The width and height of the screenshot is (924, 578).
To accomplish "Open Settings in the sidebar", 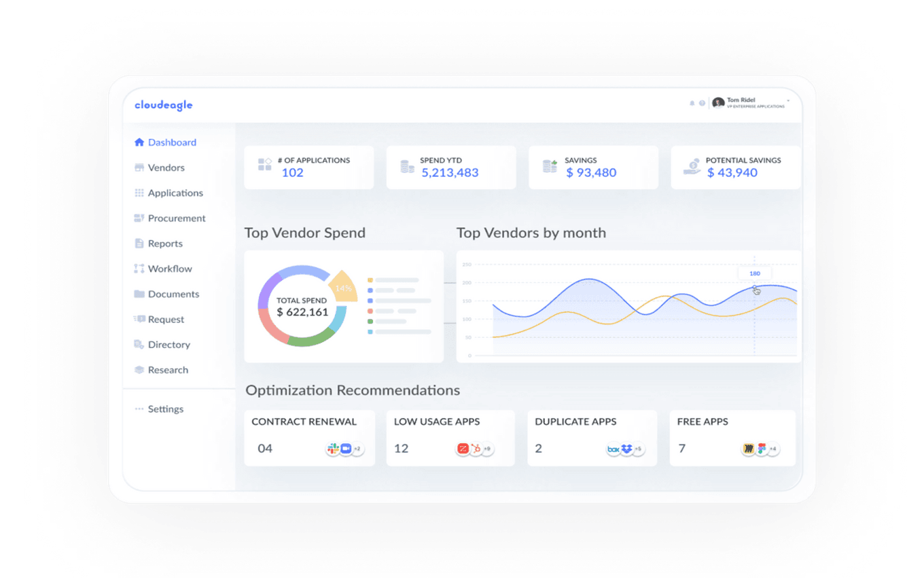I will pos(165,409).
